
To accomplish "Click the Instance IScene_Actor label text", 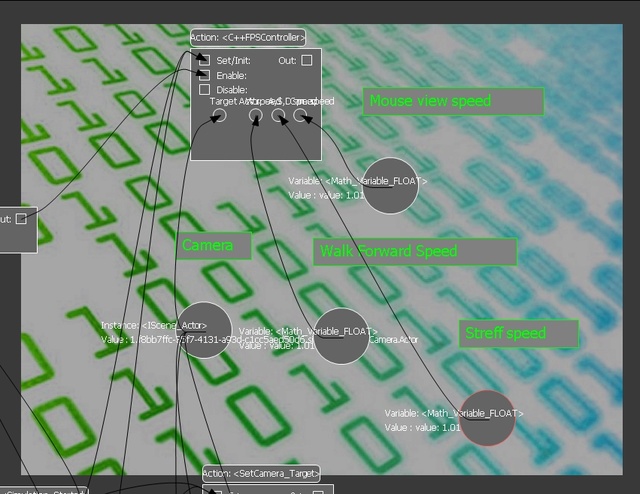I will 154,325.
